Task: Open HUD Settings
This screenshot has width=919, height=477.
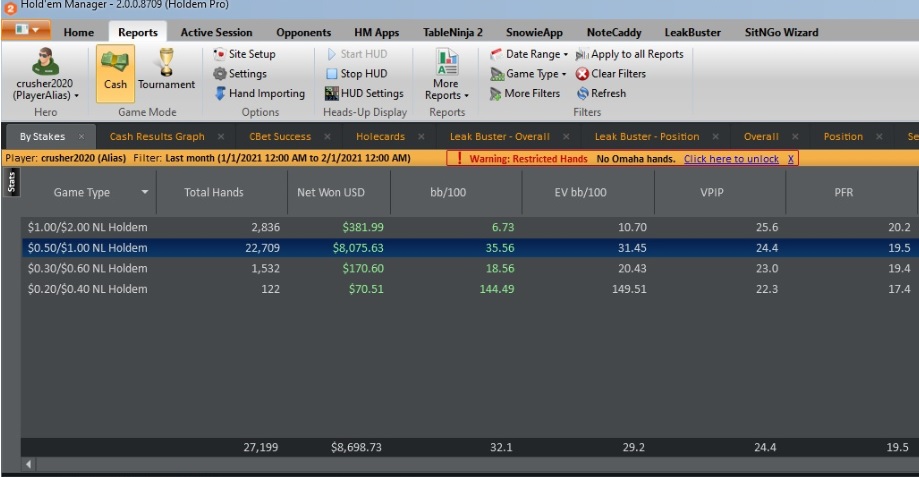Action: click(365, 93)
